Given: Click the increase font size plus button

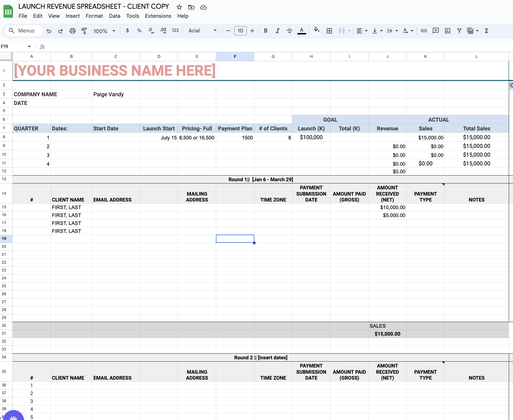Looking at the screenshot, I should 252,31.
